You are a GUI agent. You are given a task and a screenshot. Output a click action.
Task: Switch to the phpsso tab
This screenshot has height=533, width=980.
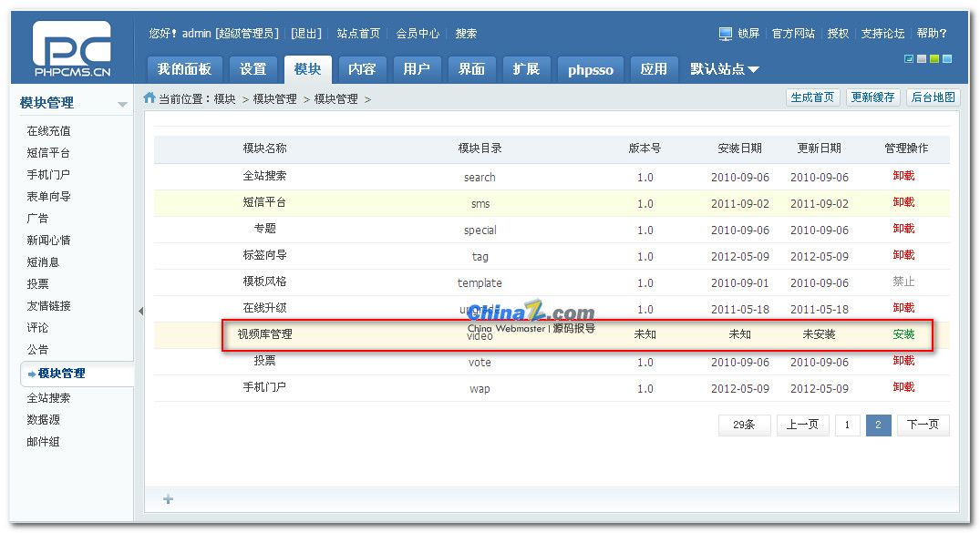pos(591,69)
